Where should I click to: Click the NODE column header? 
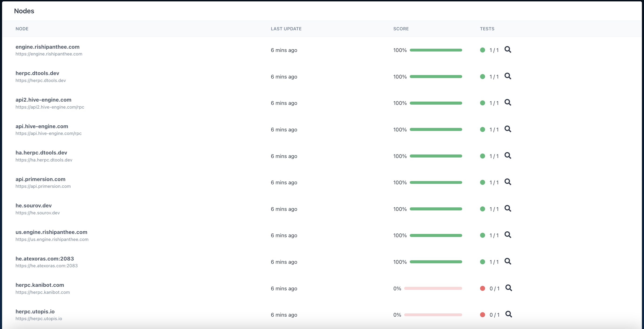22,29
